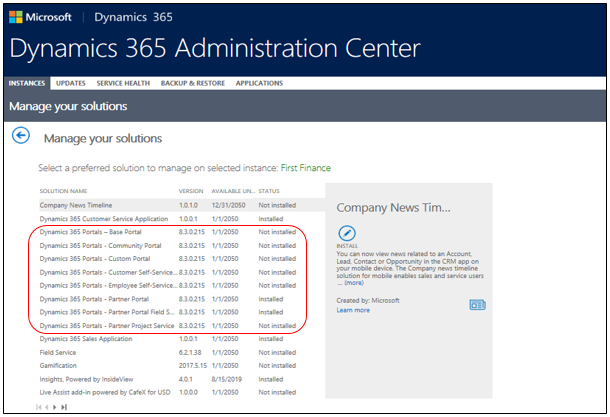The image size is (610, 417).
Task: Select Dynamics 365 Portals - Community Portal
Action: (x=182, y=245)
